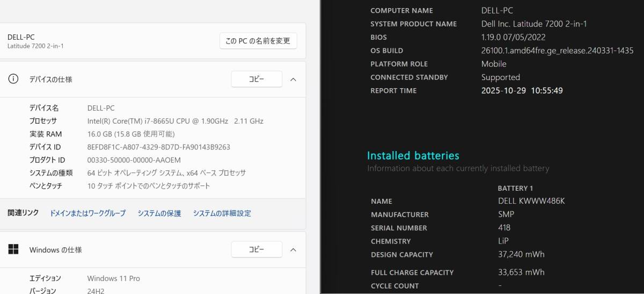This screenshot has height=294, width=644.
Task: Select the processor value Intel Core i7-8665U
Action: point(175,121)
